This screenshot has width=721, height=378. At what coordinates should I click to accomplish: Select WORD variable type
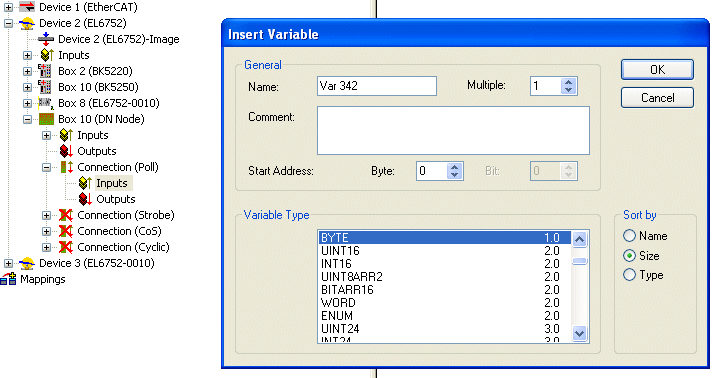(445, 303)
